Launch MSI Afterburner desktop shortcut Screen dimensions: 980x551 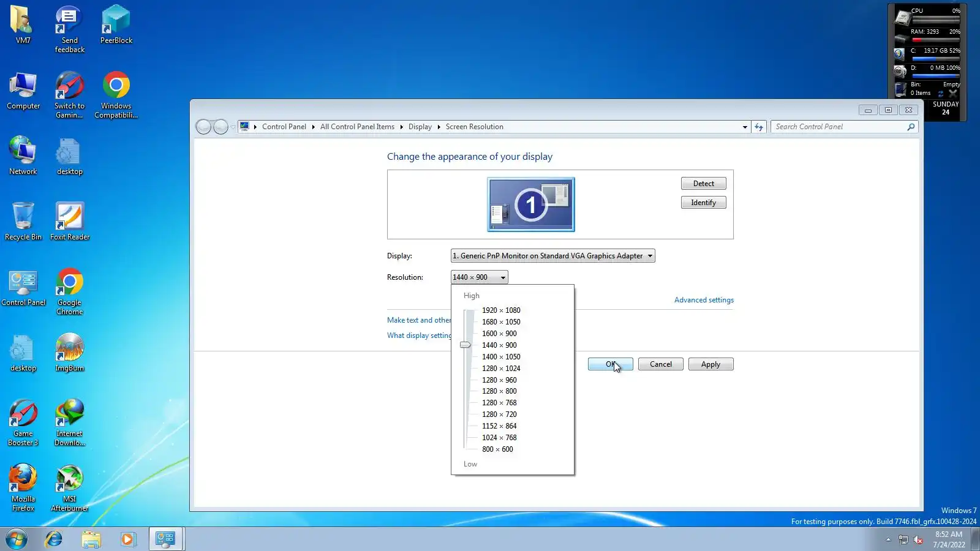point(69,488)
